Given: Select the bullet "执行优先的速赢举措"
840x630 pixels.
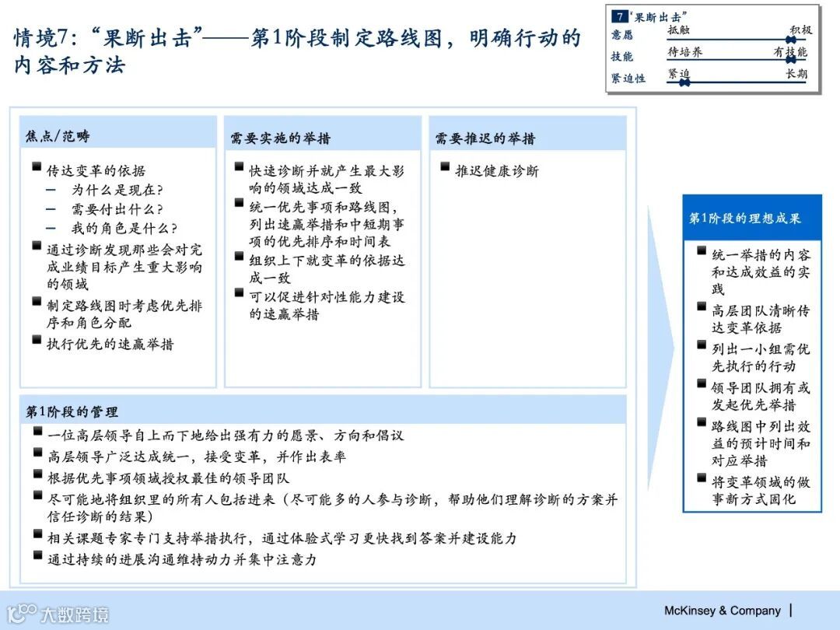Looking at the screenshot, I should (x=110, y=344).
